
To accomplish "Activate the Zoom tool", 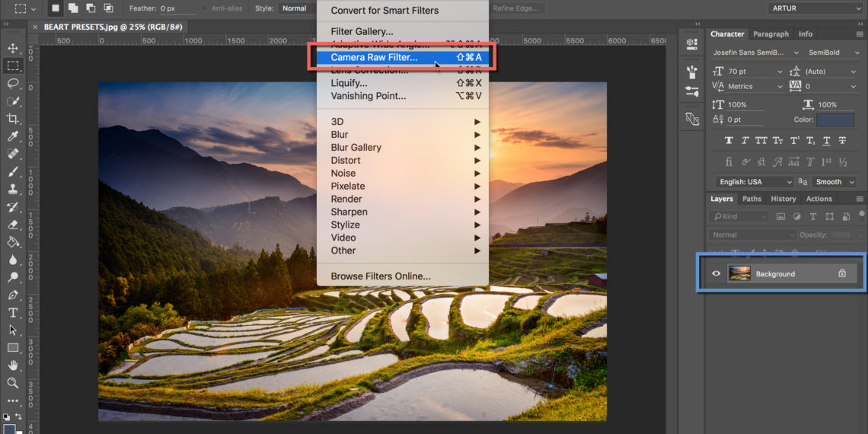I will click(x=13, y=383).
